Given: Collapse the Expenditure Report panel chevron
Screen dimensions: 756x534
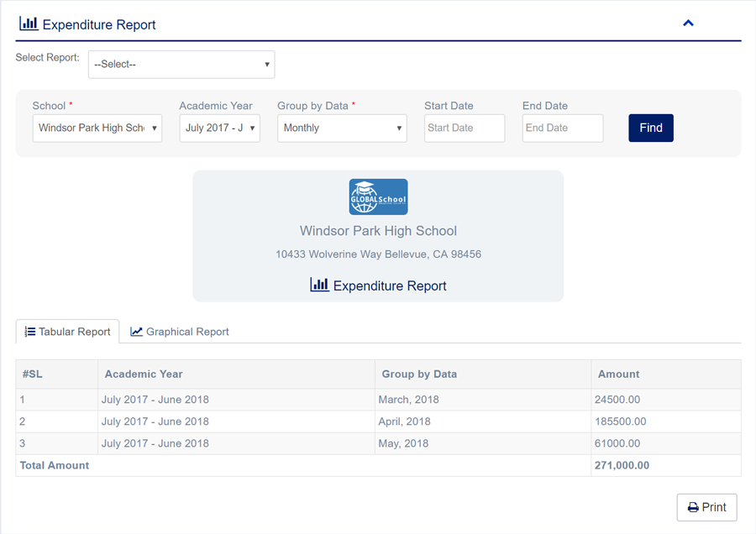Looking at the screenshot, I should 688,24.
